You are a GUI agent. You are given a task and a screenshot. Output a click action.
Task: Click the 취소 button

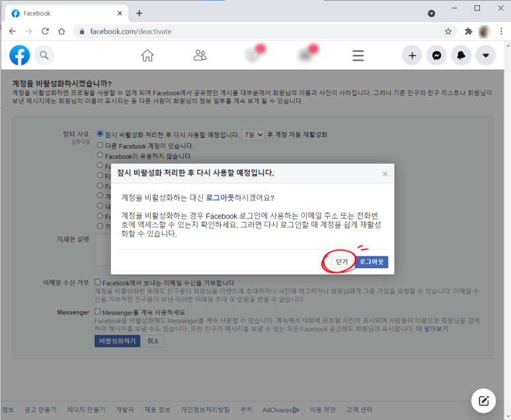pos(153,341)
